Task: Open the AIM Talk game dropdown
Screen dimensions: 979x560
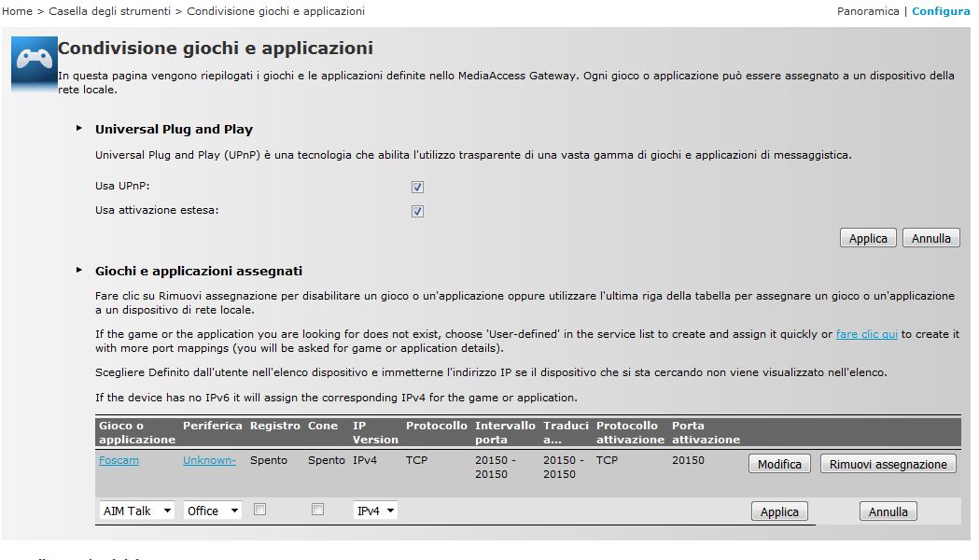Action: click(x=137, y=511)
